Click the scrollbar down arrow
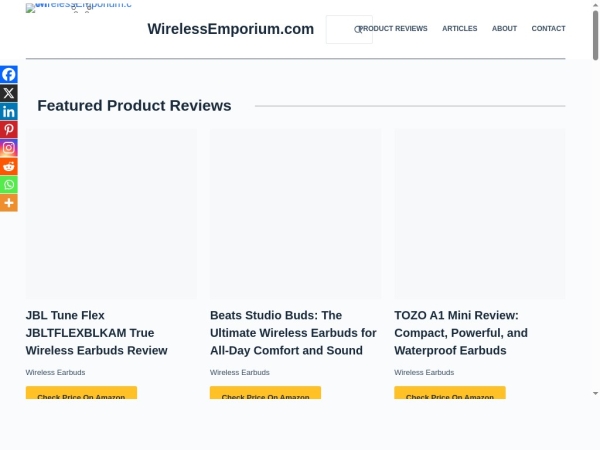The height and width of the screenshot is (450, 600). tap(595, 393)
